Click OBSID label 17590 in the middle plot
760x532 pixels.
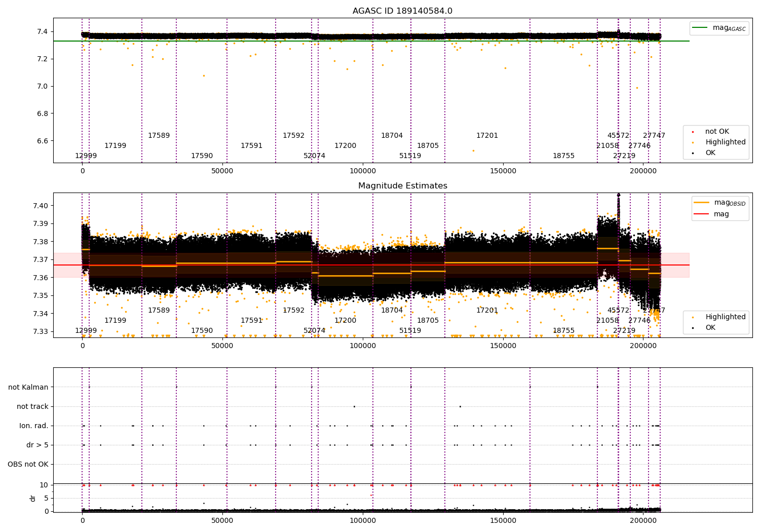coord(202,331)
